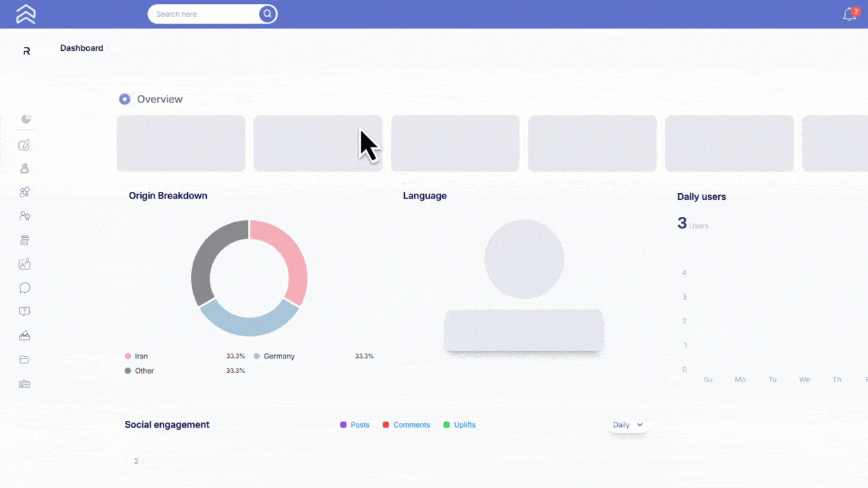This screenshot has width=868, height=488.
Task: Click the stacked layers sidebar icon
Action: pyautogui.click(x=25, y=241)
